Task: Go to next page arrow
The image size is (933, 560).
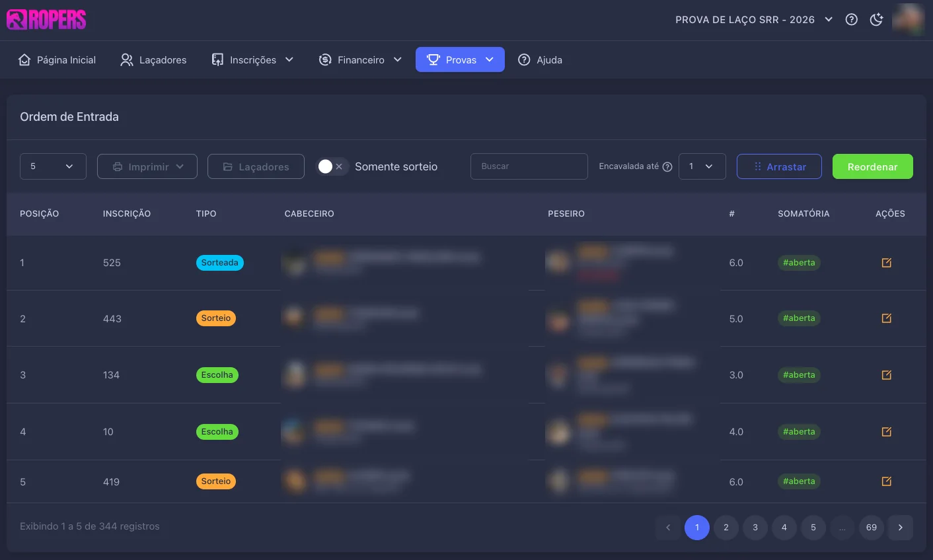Action: click(901, 528)
